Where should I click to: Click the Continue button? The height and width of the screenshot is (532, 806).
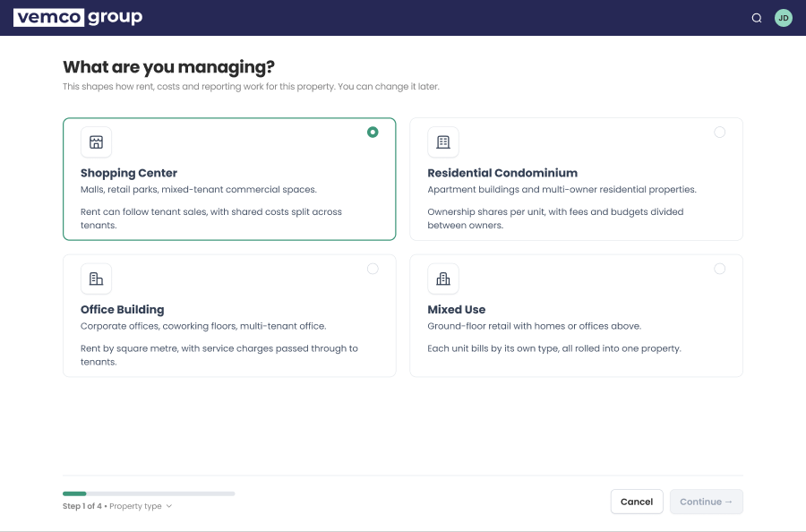[707, 502]
